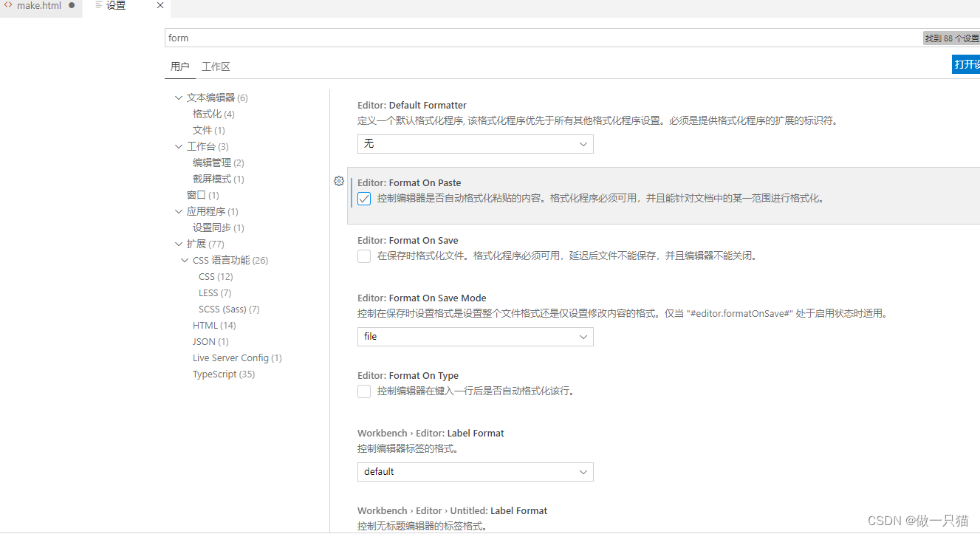This screenshot has width=980, height=534.
Task: Collapse the 扩展 tree section
Action: [178, 244]
